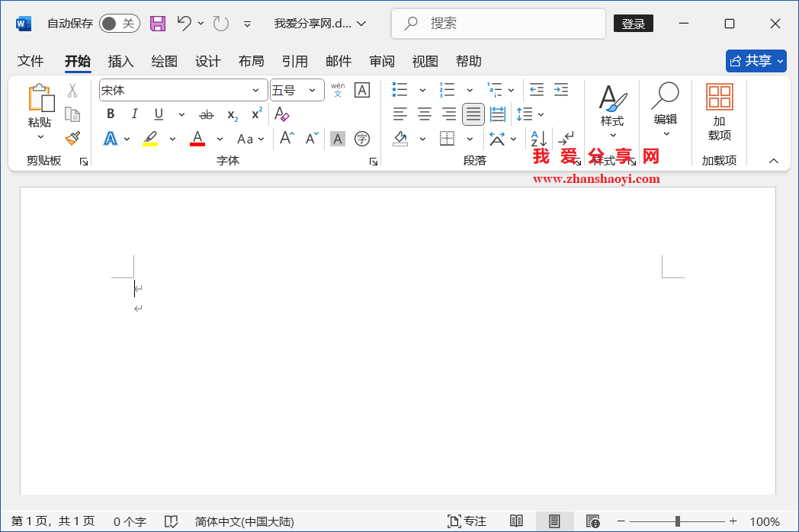Open highlight color dropdown arrow
This screenshot has height=532, width=799.
(172, 139)
